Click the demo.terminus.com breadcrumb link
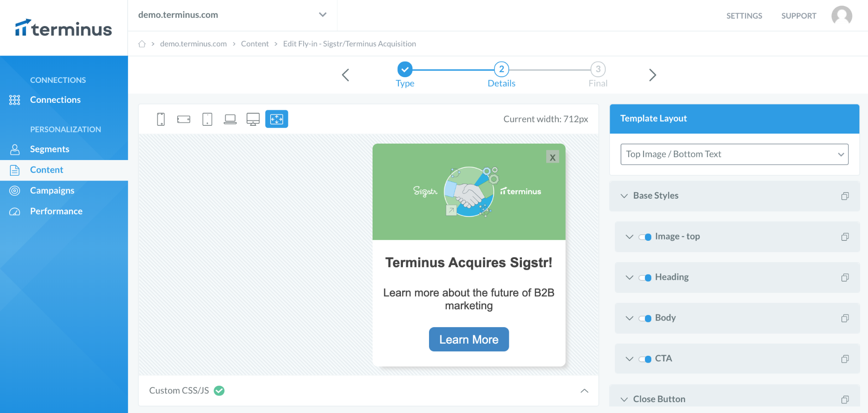Screen dimensions: 868x413 [193, 44]
